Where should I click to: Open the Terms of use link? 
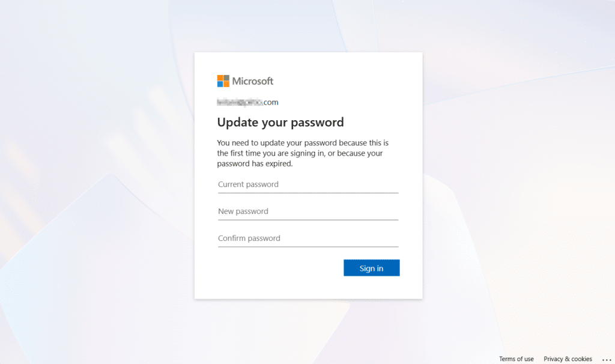point(516,359)
